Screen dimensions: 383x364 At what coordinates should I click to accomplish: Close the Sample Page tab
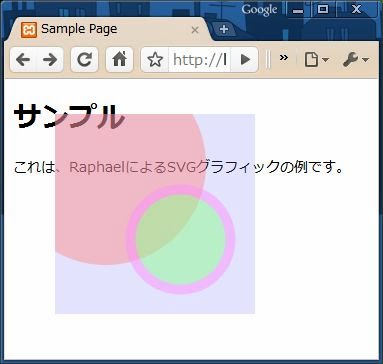(x=195, y=30)
